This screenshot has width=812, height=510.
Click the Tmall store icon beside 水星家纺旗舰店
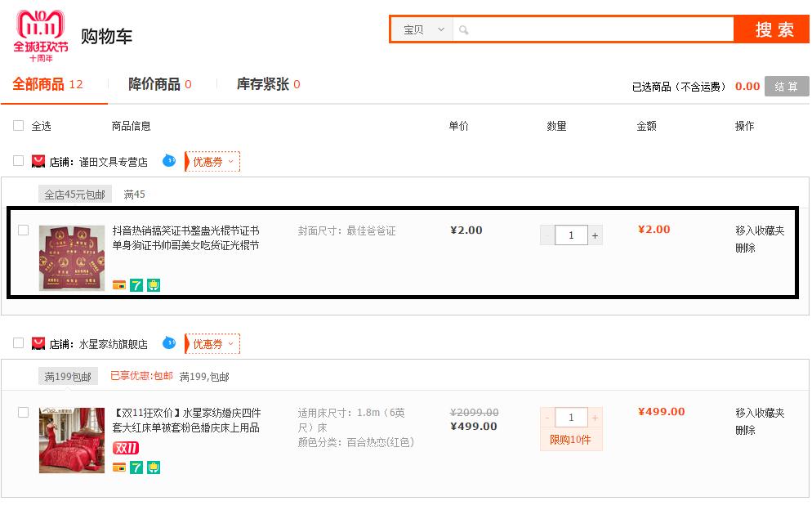[38, 343]
